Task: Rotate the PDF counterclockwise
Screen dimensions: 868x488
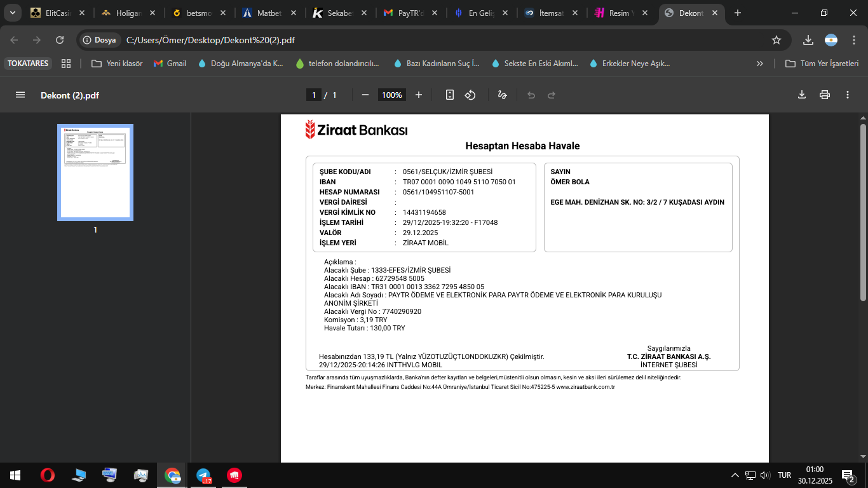Action: click(x=470, y=95)
